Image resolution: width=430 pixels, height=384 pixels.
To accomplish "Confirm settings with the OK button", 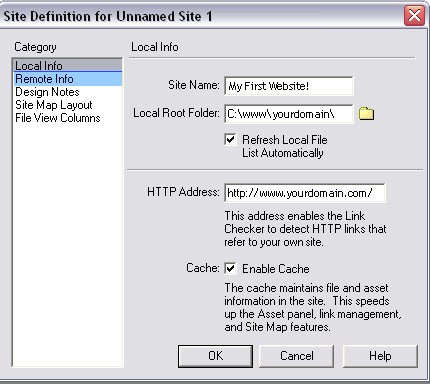I will point(215,356).
